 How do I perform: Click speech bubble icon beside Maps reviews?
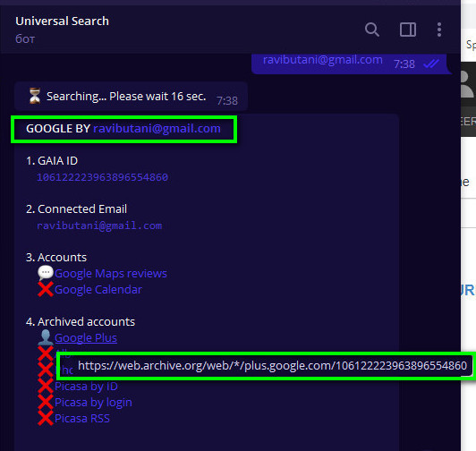tap(46, 273)
